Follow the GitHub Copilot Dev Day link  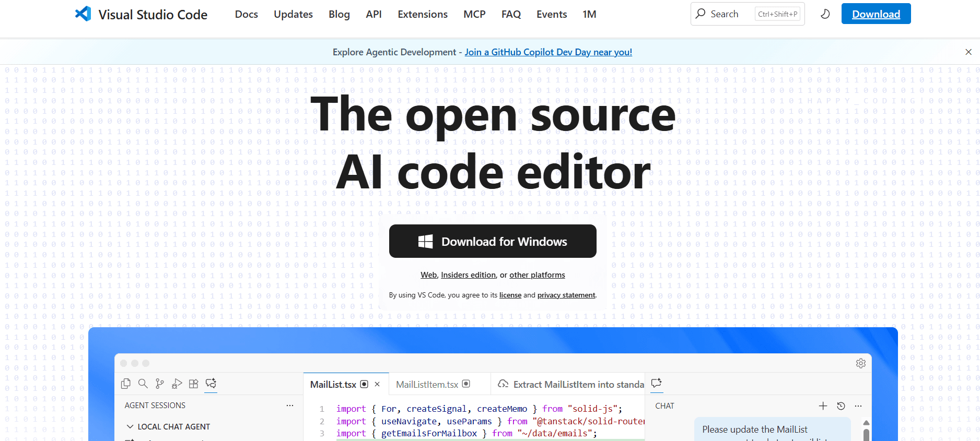tap(548, 52)
